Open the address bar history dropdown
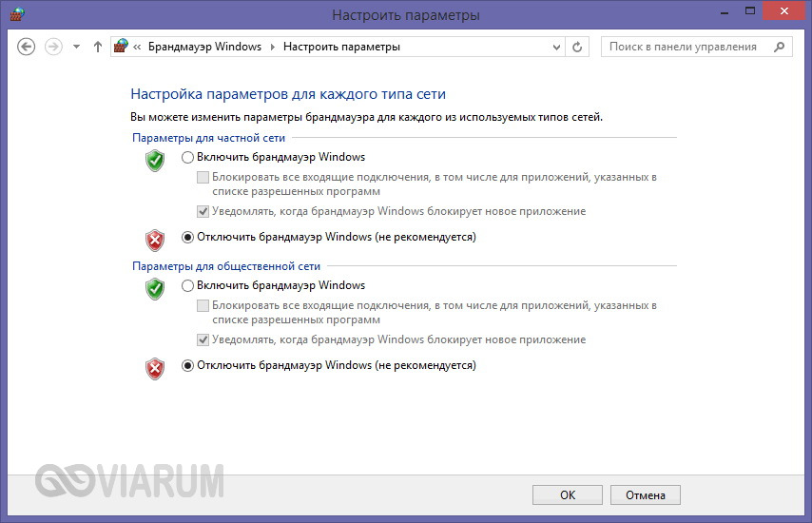812x523 pixels. pos(556,48)
